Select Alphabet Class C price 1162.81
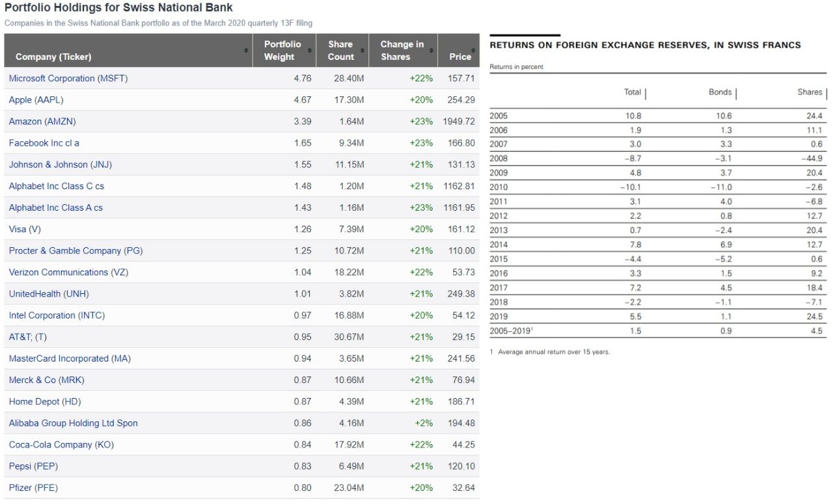The image size is (833, 504). (x=459, y=186)
